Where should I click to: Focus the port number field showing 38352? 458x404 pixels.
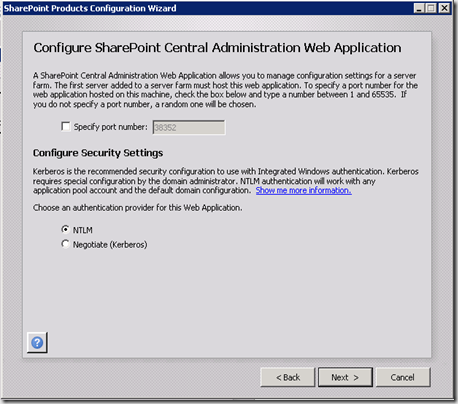[x=189, y=127]
